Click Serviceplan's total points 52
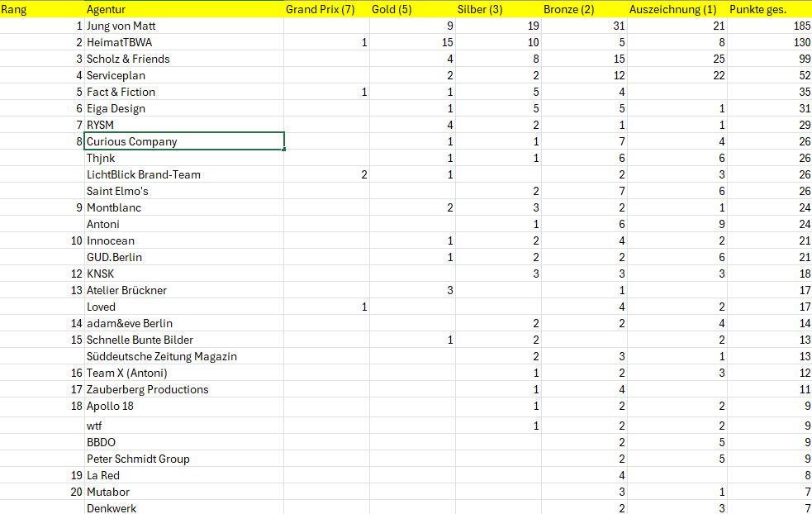 [770, 76]
